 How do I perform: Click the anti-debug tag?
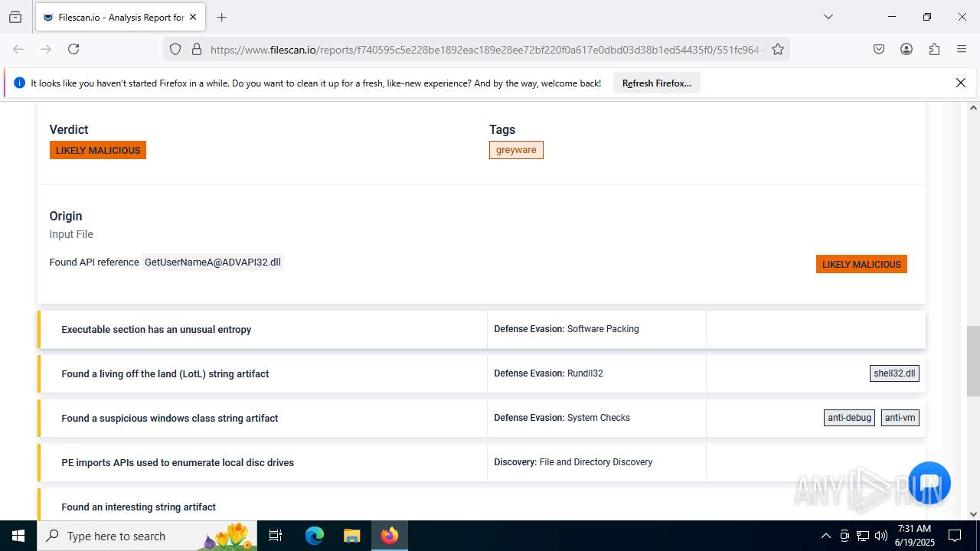pyautogui.click(x=849, y=418)
